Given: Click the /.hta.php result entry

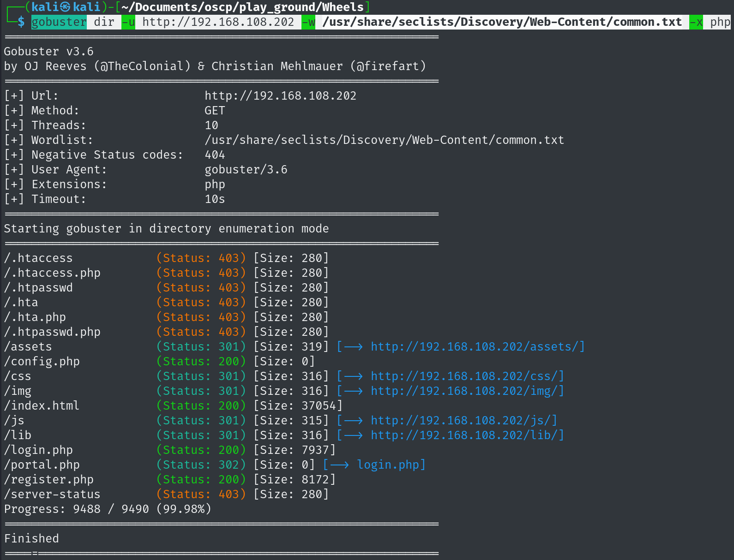Looking at the screenshot, I should [35, 317].
